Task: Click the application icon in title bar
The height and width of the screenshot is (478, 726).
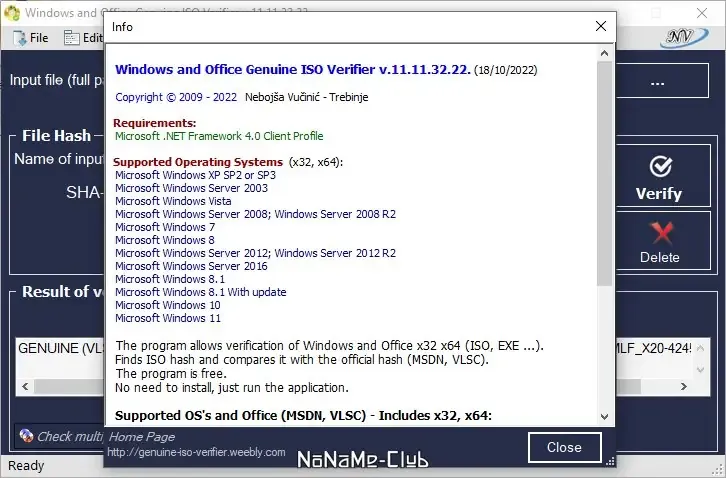Action: (x=12, y=13)
